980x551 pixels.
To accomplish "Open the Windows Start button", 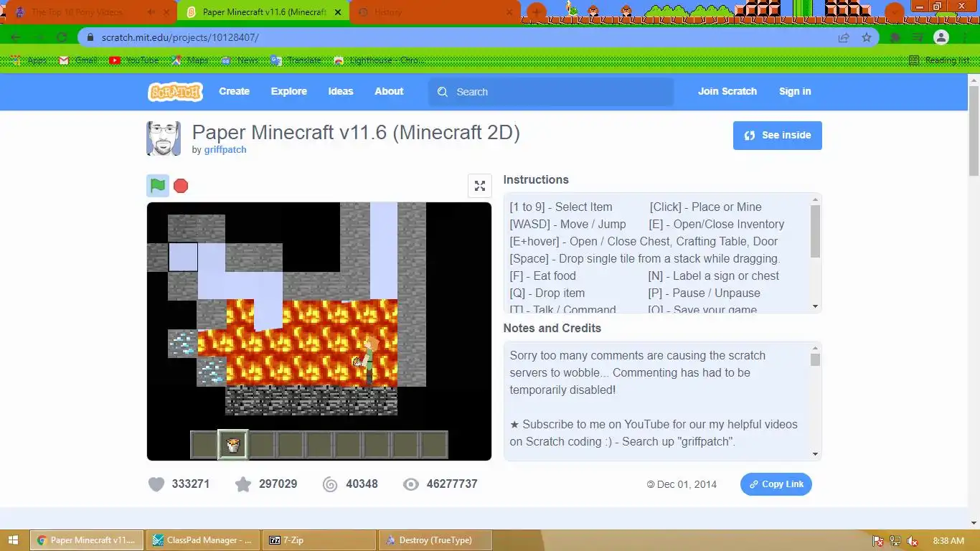I will [x=14, y=540].
